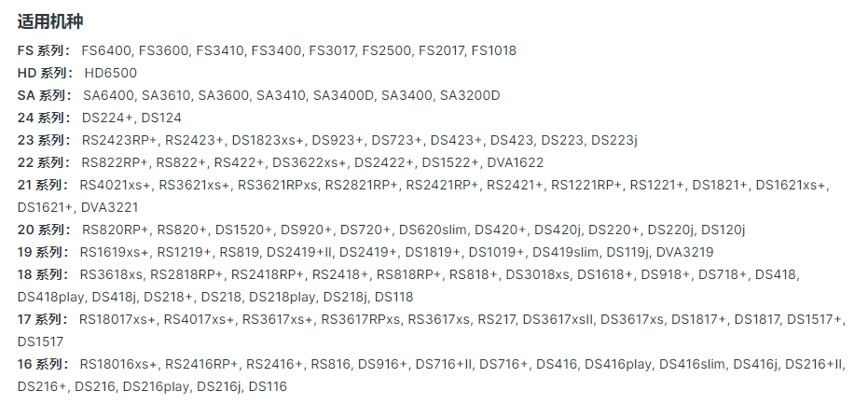Click the DVA3221 model text
The image size is (868, 405).
(x=110, y=207)
